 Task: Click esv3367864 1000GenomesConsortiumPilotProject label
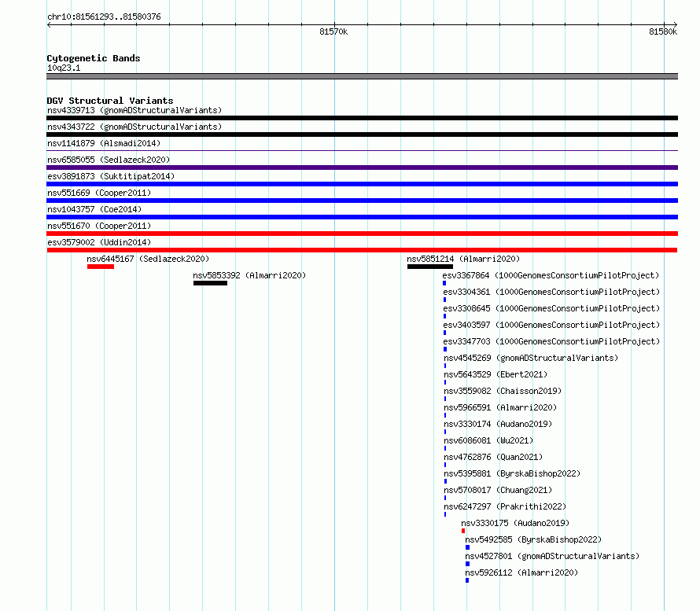point(551,275)
